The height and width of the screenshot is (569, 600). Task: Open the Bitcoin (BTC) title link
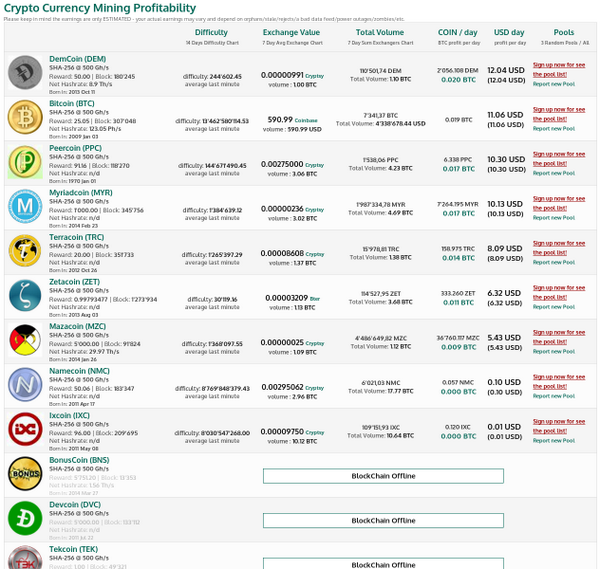point(72,104)
